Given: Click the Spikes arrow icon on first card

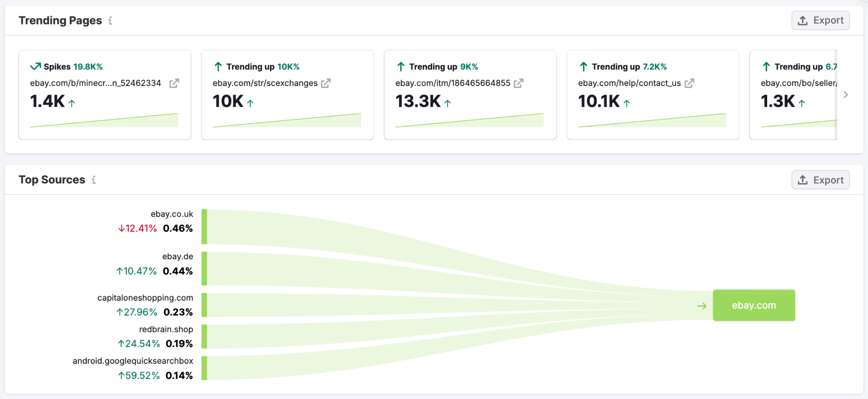Looking at the screenshot, I should point(36,66).
